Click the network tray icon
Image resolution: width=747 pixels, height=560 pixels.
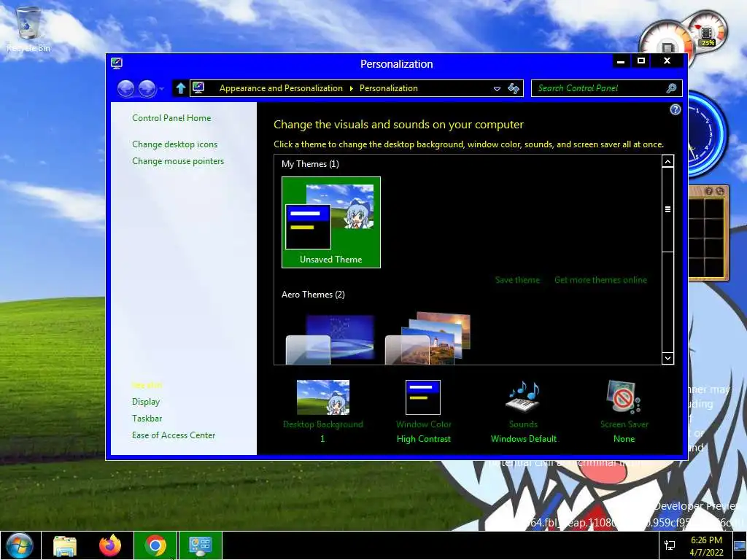(x=670, y=545)
